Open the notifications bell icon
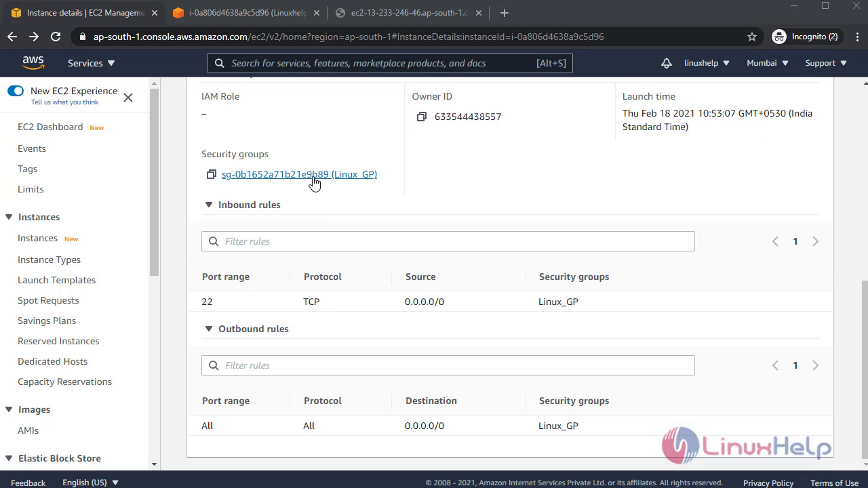 click(x=667, y=63)
